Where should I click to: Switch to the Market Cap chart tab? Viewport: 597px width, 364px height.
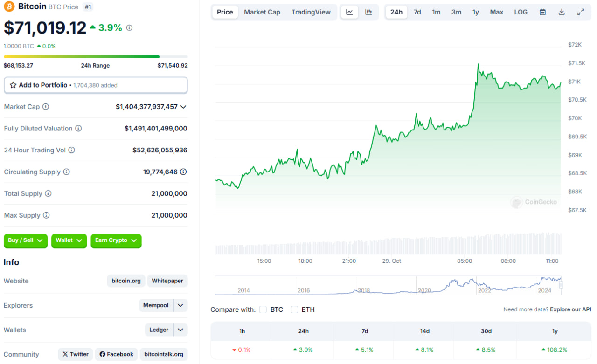pyautogui.click(x=262, y=12)
